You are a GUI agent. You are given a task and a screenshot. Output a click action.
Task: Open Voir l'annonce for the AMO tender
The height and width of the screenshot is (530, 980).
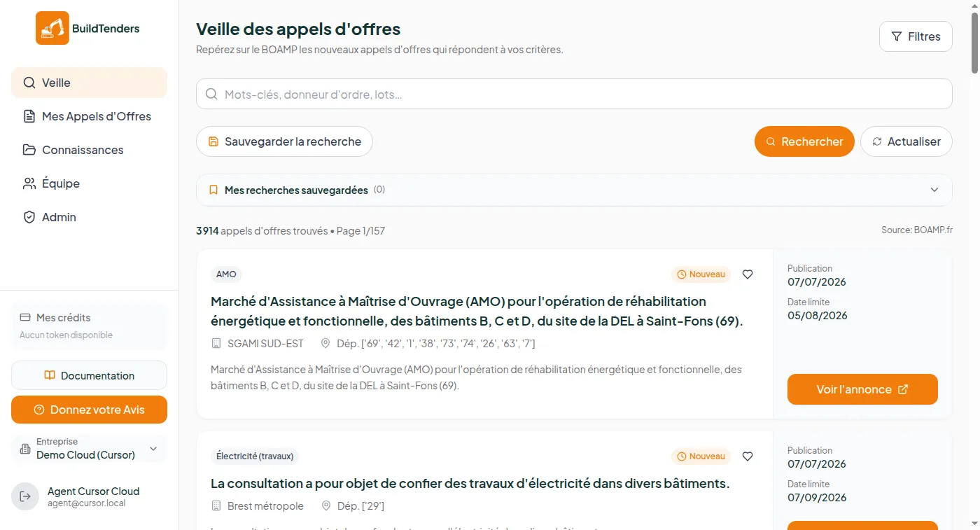(862, 389)
